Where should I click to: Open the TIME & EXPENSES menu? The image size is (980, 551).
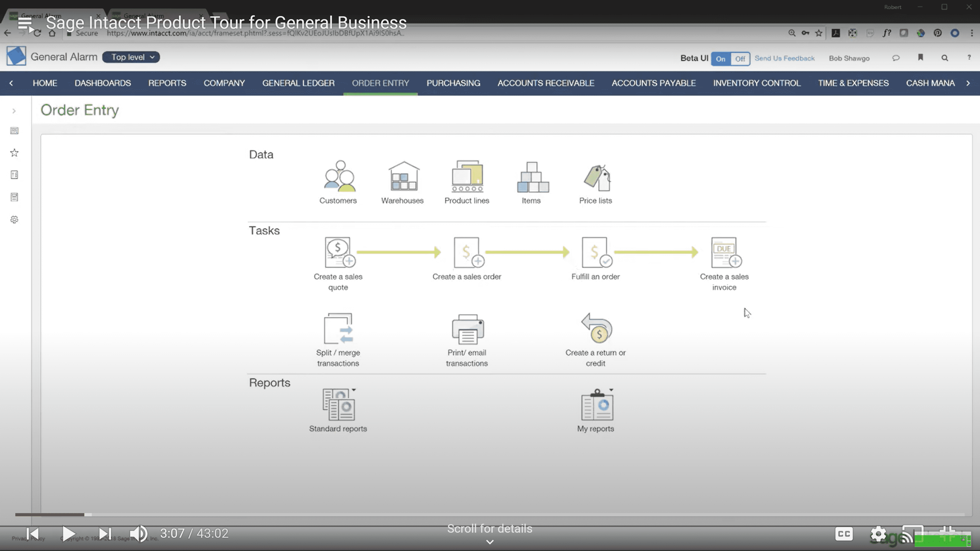853,83
